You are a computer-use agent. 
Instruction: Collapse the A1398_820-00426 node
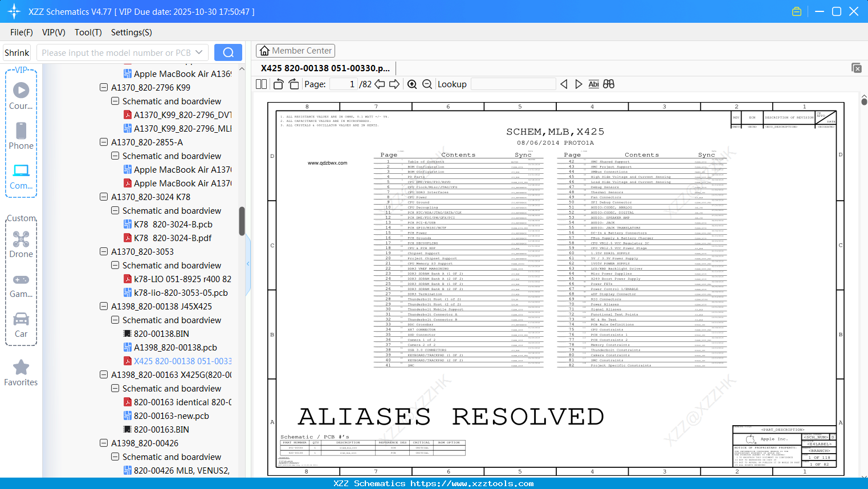[104, 443]
